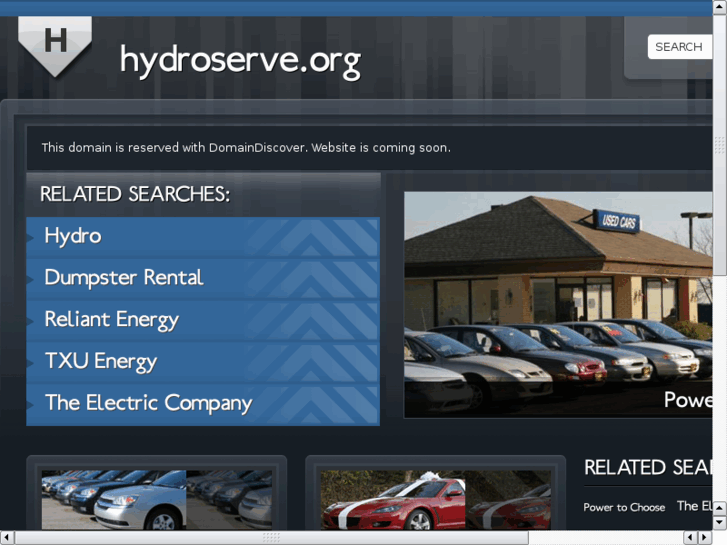Click the horizontal scrollbar thumb
Viewport: 727px width, 545px height.
(x=271, y=538)
